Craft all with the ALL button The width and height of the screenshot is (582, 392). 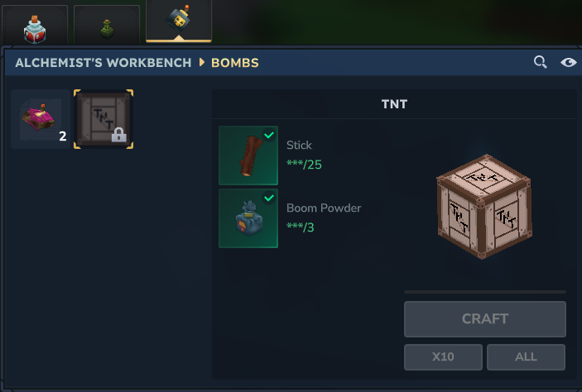(x=526, y=356)
